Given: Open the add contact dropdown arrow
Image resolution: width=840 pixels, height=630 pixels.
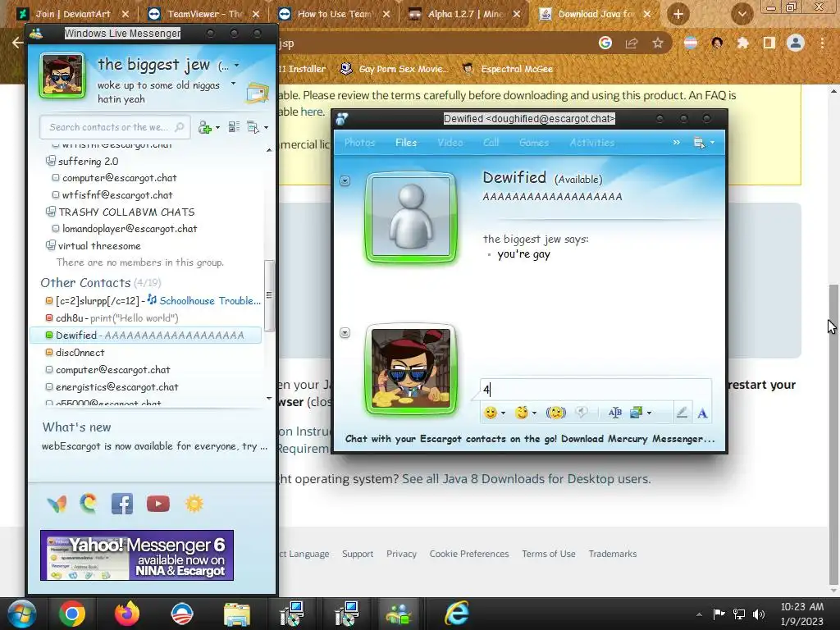Looking at the screenshot, I should point(217,128).
